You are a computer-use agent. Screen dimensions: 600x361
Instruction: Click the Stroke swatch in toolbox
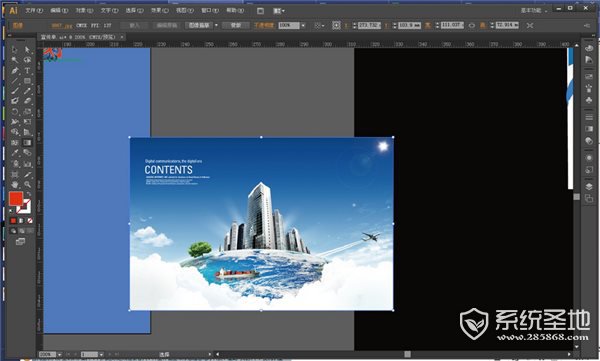pyautogui.click(x=24, y=207)
